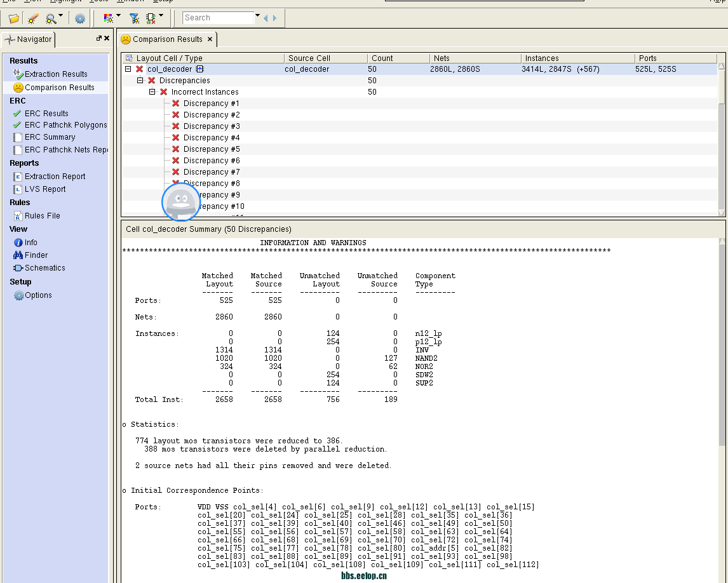
Task: Click 'Cell col_decoder Summary (50 Discrepancies)' title
Action: coord(208,229)
